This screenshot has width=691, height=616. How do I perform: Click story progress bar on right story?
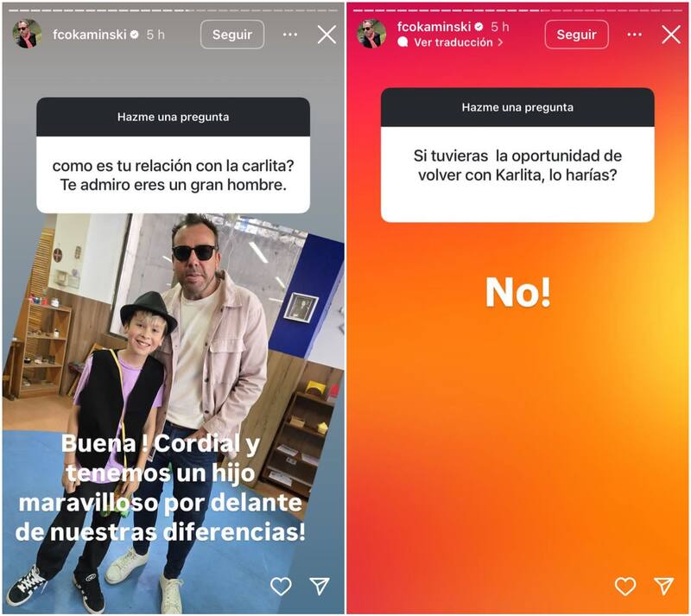517,10
